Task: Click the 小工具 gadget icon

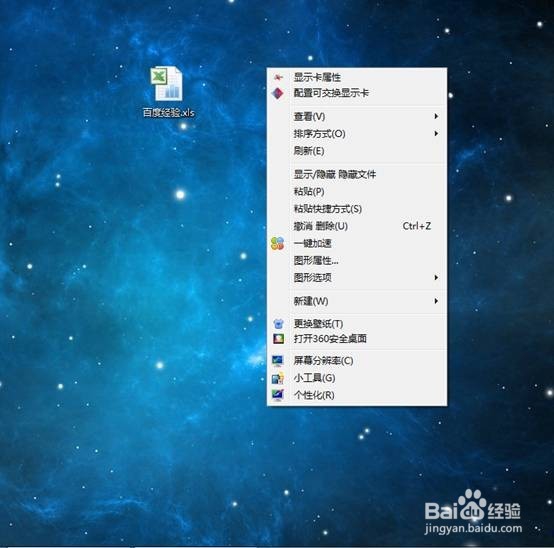Action: click(x=278, y=378)
